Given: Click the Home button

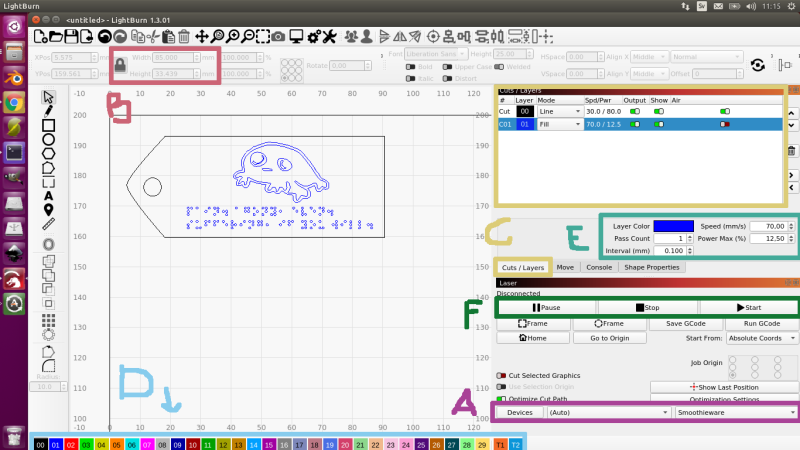Looking at the screenshot, I should pyautogui.click(x=533, y=338).
